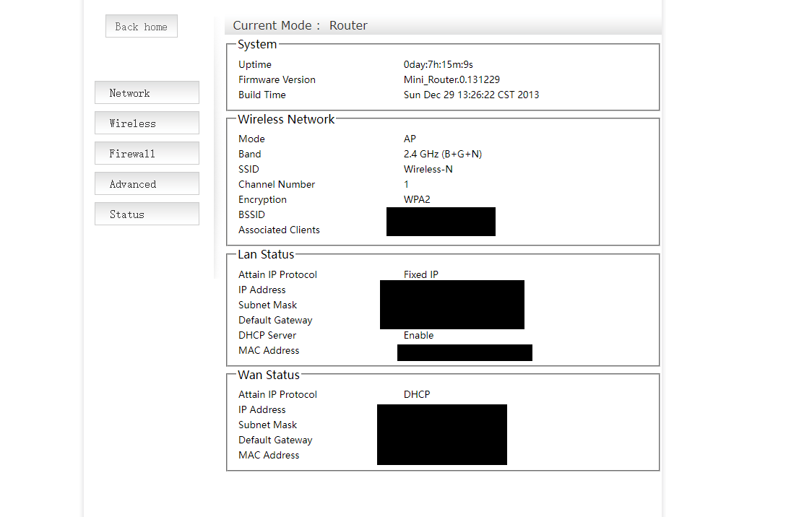This screenshot has height=517, width=812.
Task: Click Wan Status MAC Address label
Action: click(269, 456)
